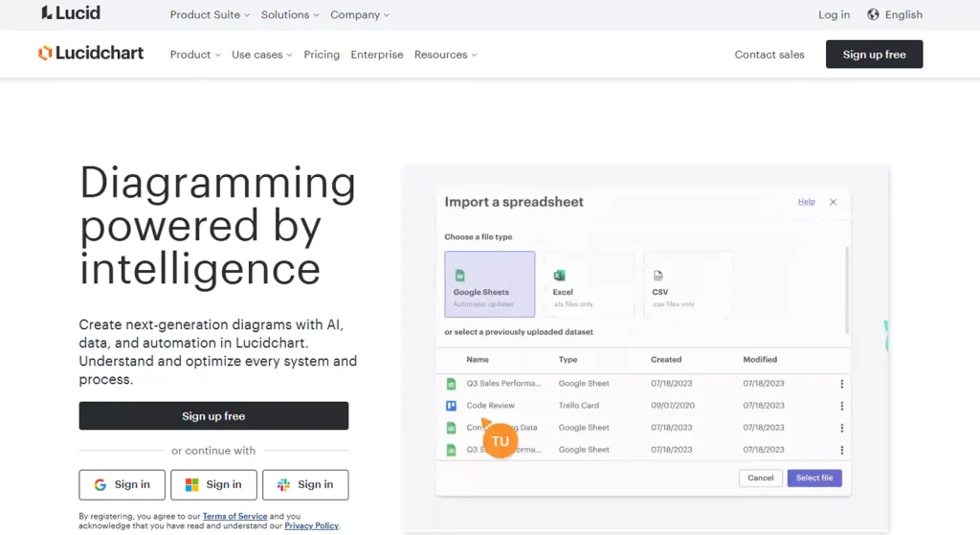980x535 pixels.
Task: Click the dialog's vertical scrollbar
Action: (x=847, y=290)
